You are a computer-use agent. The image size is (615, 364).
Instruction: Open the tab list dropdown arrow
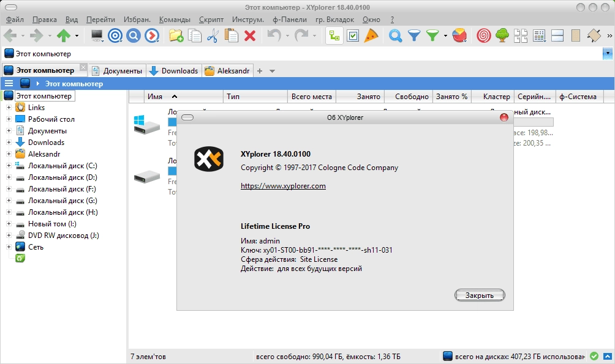pyautogui.click(x=272, y=71)
